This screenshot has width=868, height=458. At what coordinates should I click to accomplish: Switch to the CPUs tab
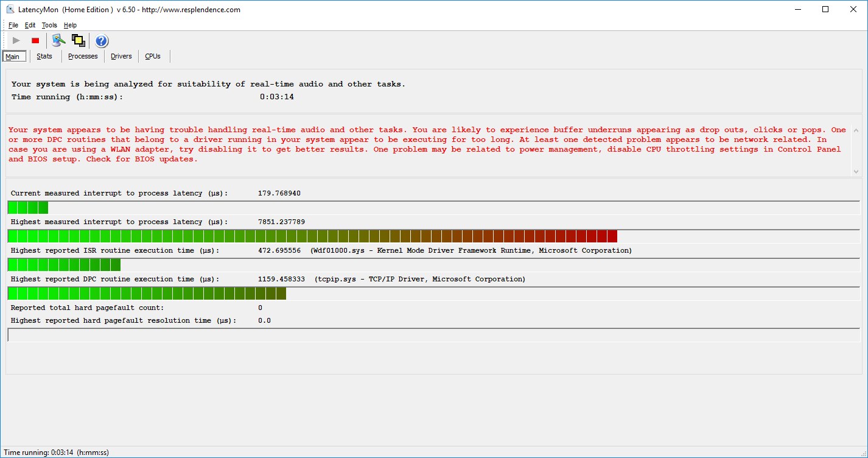click(153, 56)
